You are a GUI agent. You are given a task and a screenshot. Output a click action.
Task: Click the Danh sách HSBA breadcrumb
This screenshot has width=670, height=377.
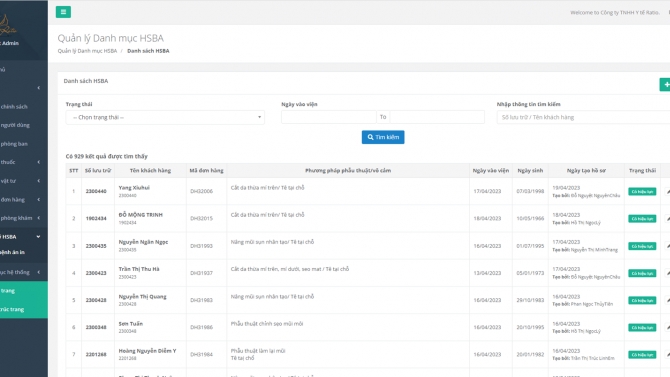pyautogui.click(x=148, y=51)
